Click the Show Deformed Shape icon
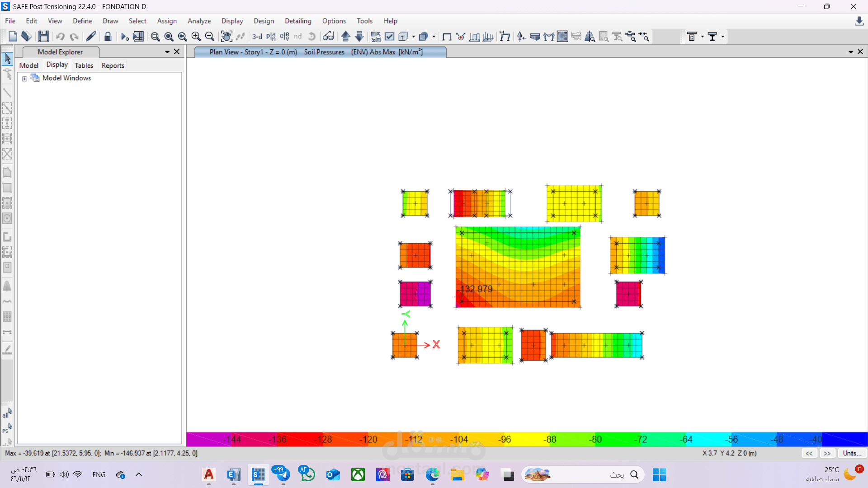The image size is (868, 488). tap(505, 37)
